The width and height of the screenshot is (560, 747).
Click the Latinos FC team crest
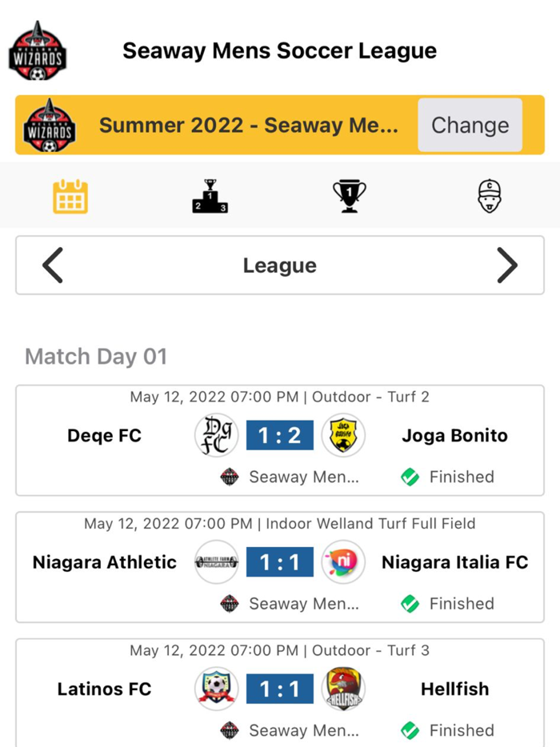coord(216,688)
